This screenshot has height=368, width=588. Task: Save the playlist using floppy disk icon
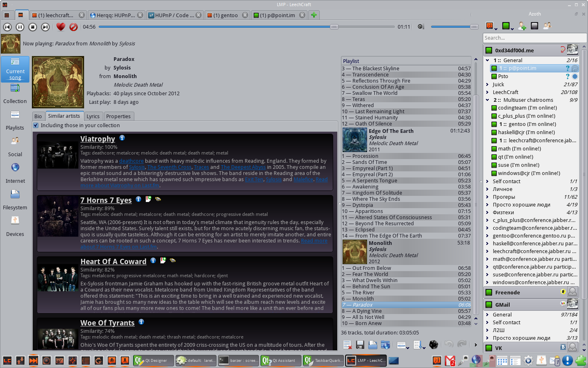(x=360, y=345)
